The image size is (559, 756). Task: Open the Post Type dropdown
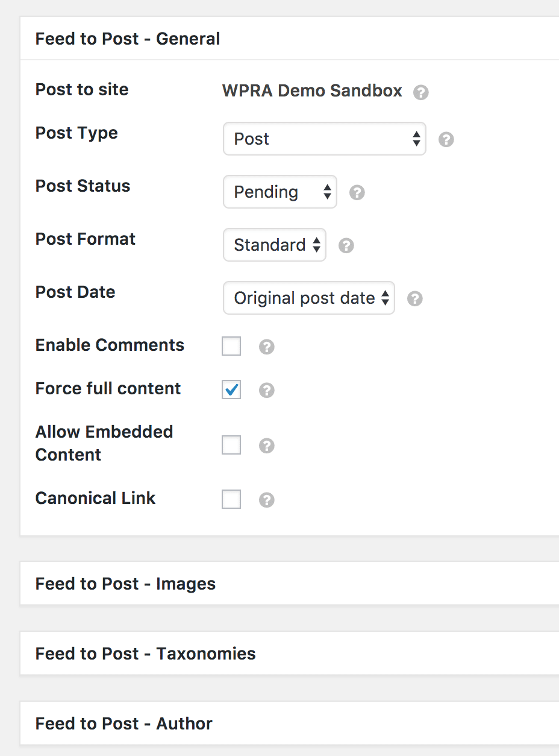point(324,139)
